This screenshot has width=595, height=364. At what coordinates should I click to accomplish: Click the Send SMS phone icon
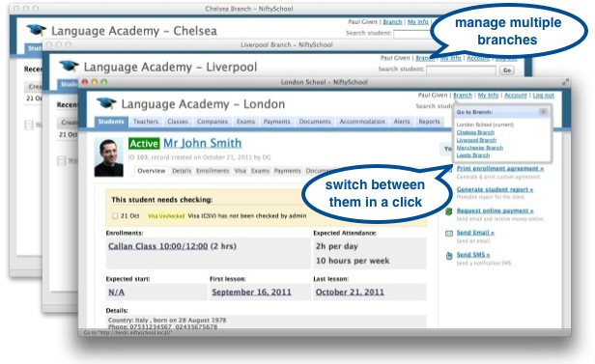(449, 256)
